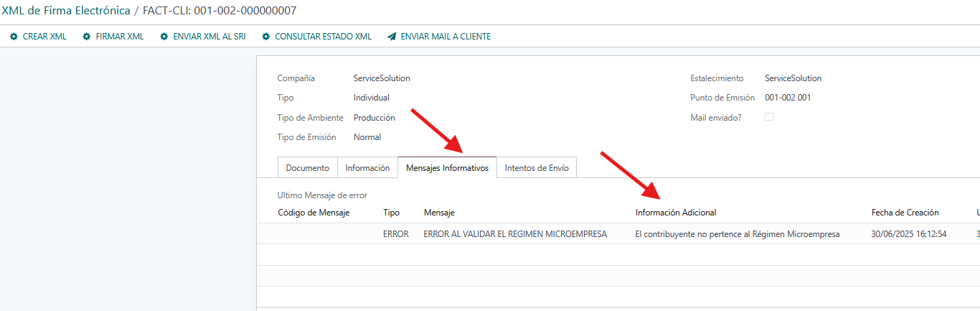980x311 pixels.
Task: Send XML via ENVIAR XML AL SRI
Action: [203, 37]
